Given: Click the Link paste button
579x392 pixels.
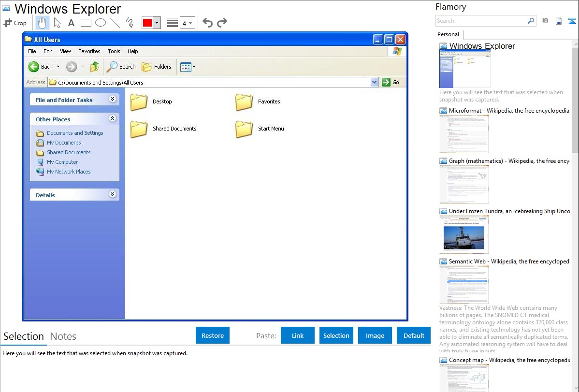Looking at the screenshot, I should pos(298,335).
